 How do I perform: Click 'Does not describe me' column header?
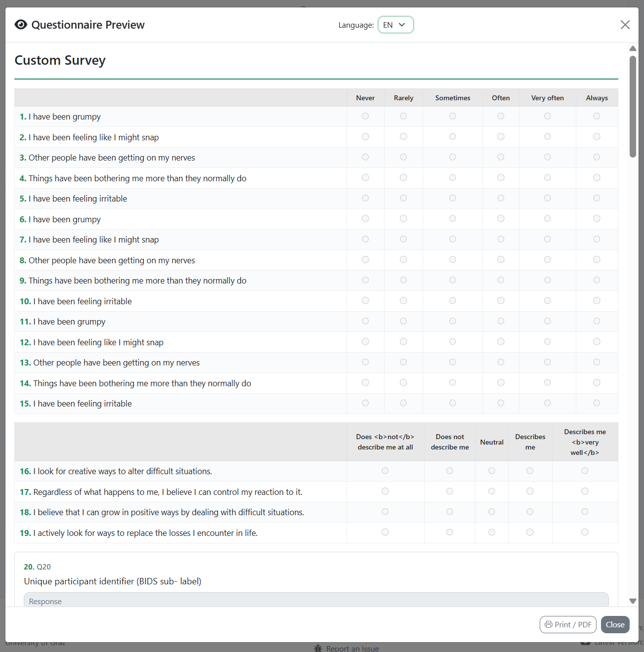(x=450, y=442)
